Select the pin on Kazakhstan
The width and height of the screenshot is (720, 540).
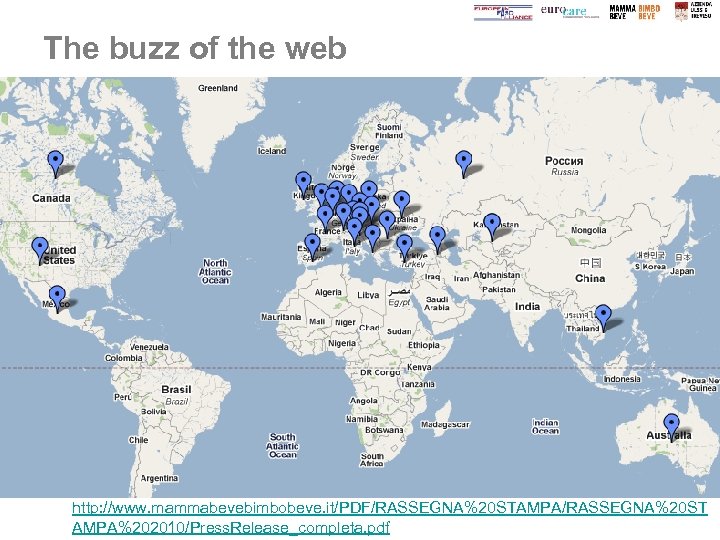point(492,227)
